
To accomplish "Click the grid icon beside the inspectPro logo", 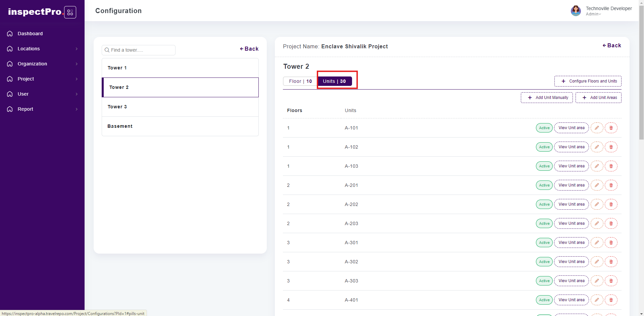I will [x=70, y=12].
